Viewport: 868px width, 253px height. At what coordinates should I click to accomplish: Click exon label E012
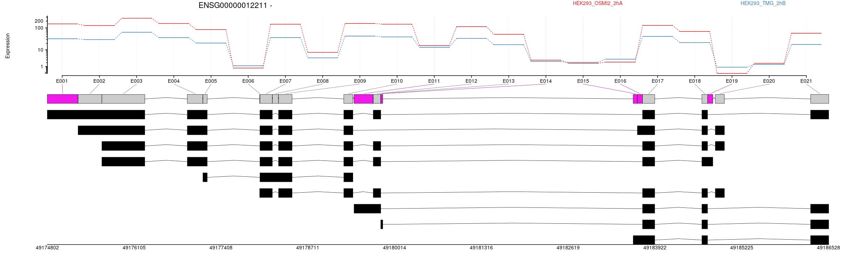(x=471, y=81)
